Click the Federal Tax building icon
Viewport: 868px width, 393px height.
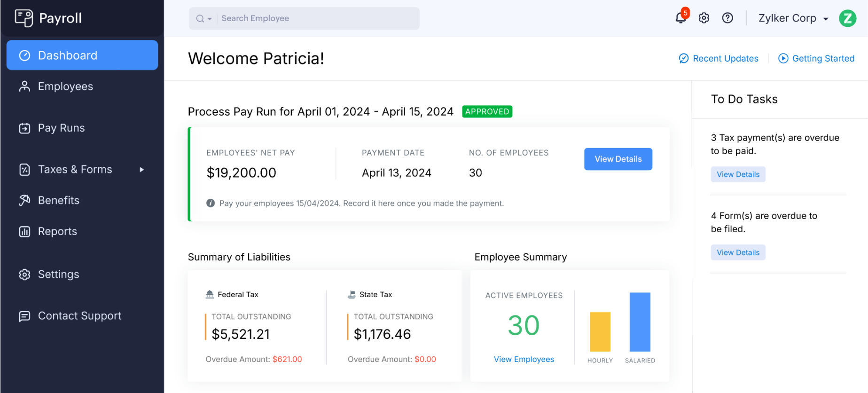click(210, 294)
